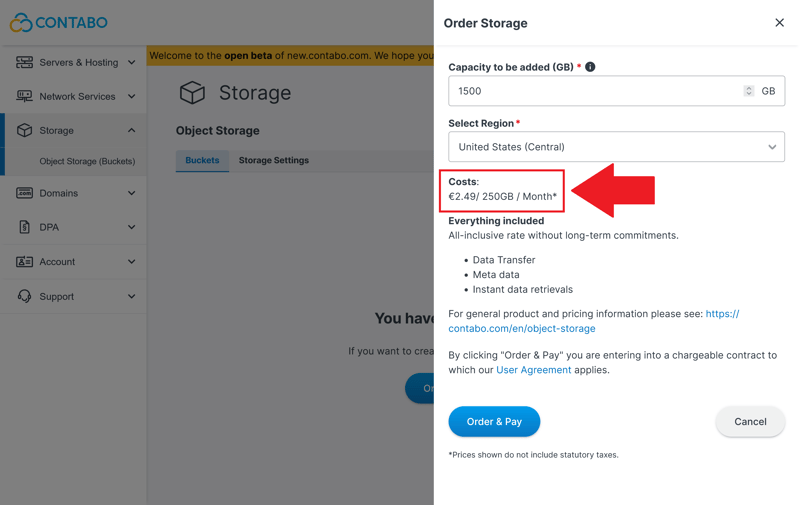Open the User Agreement link
This screenshot has width=800, height=505.
tap(533, 370)
